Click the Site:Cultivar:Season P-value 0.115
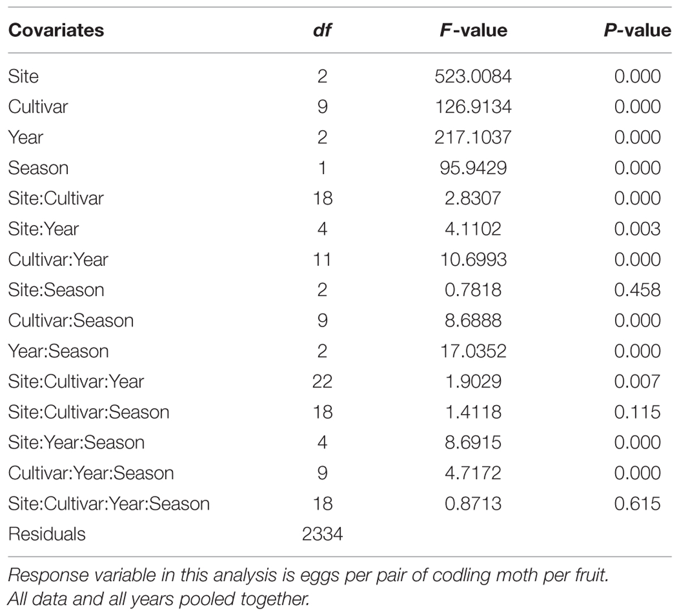The height and width of the screenshot is (616, 679). pos(637,412)
